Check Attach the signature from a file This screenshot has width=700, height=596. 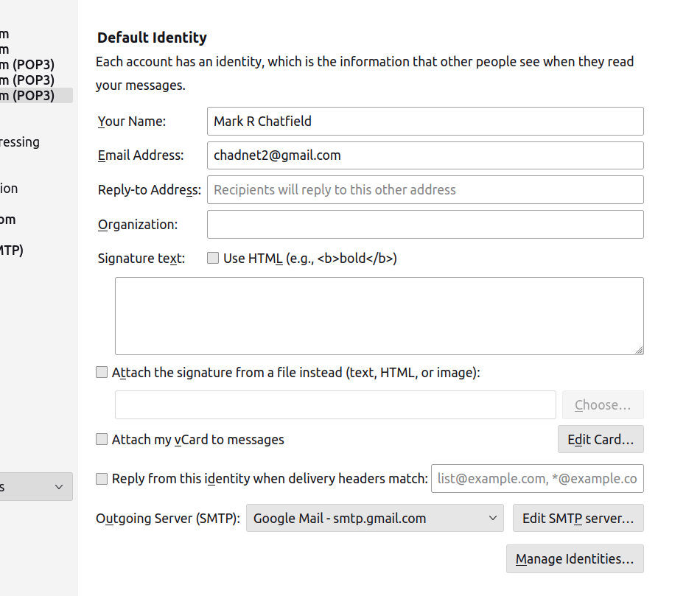(102, 373)
